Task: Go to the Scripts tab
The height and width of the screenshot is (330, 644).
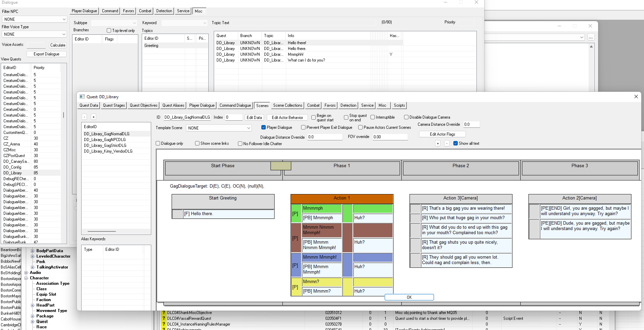Action: point(399,105)
